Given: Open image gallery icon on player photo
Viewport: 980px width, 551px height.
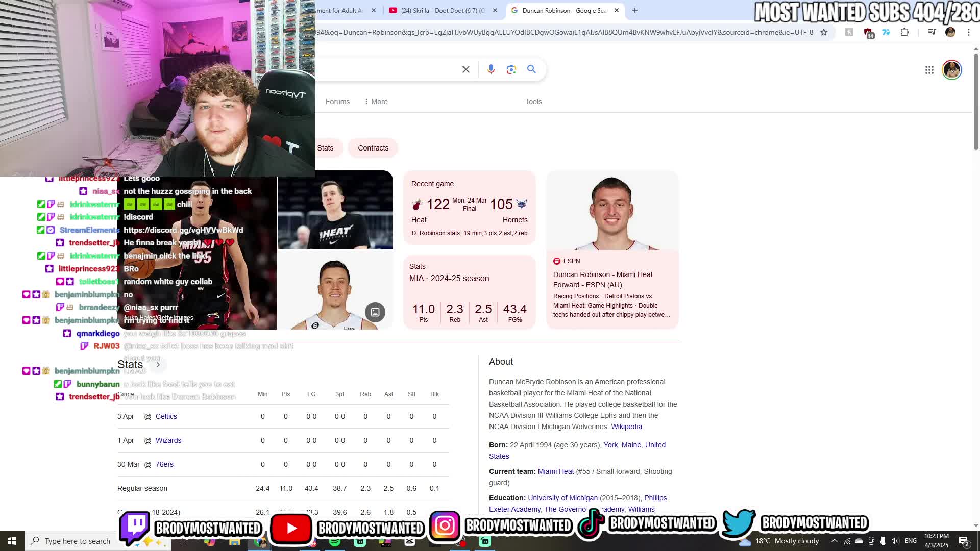Looking at the screenshot, I should [375, 312].
